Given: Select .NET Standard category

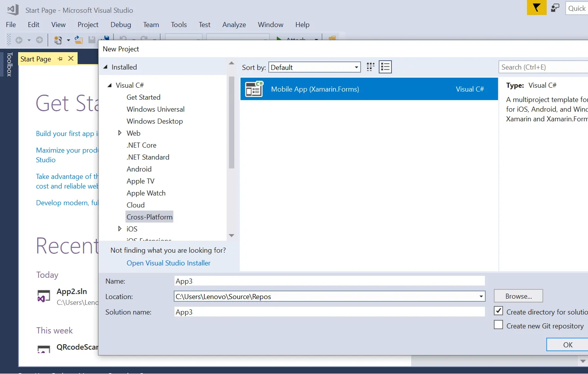Looking at the screenshot, I should click(148, 157).
